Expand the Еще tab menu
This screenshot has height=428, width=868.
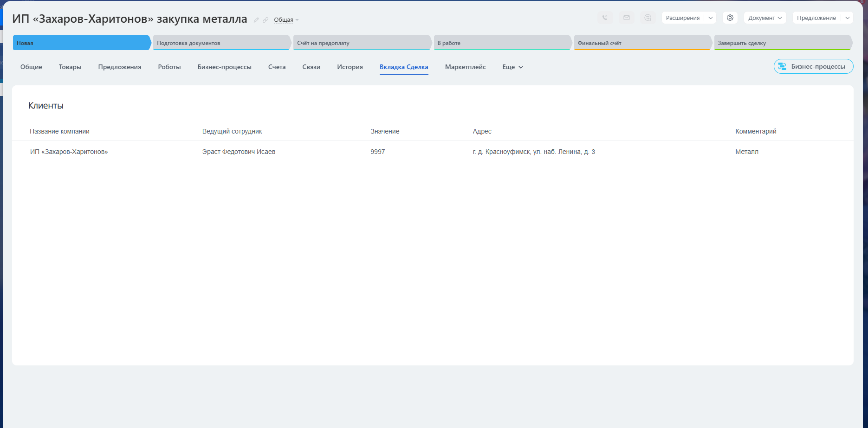(x=512, y=67)
